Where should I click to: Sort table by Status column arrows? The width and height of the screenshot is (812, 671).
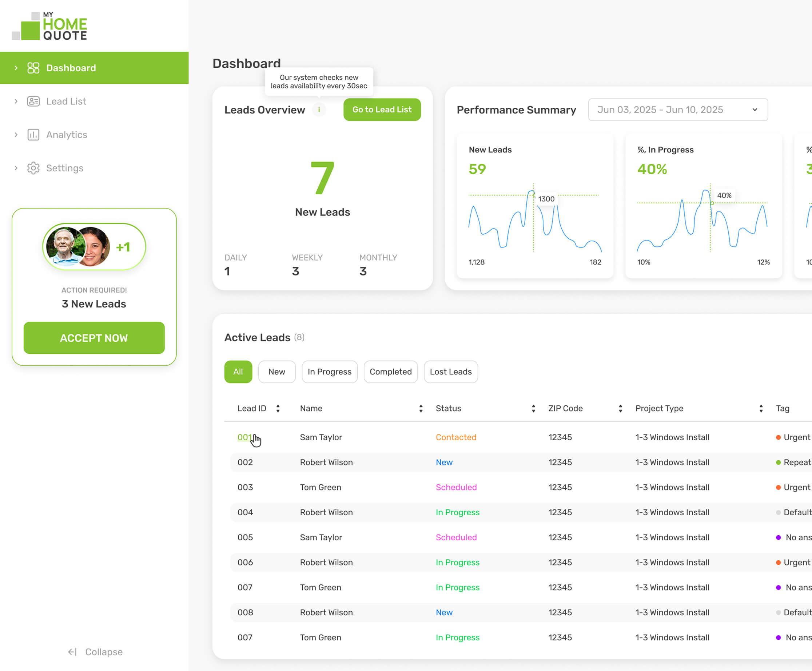point(533,409)
